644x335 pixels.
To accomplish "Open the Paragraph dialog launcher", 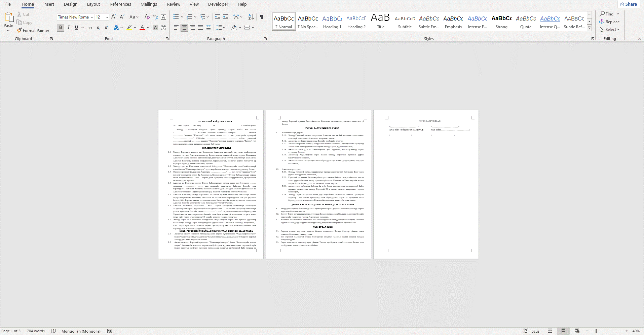I will (265, 39).
